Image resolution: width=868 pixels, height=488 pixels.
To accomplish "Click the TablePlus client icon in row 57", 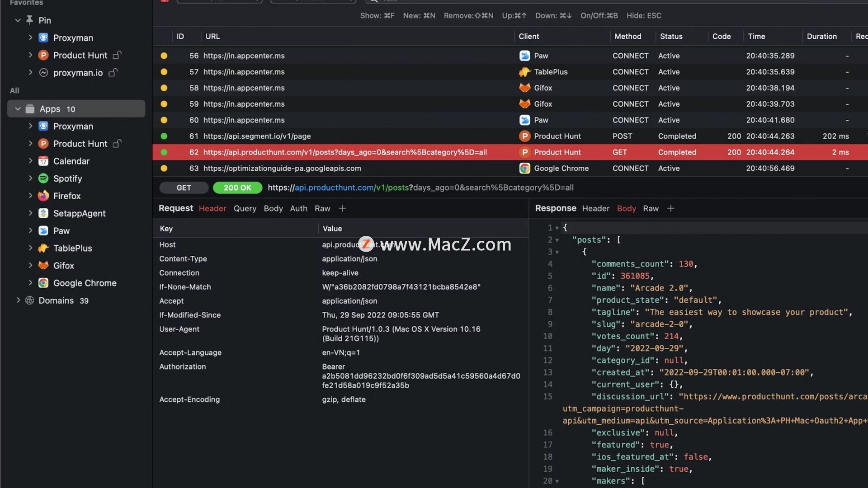I will (x=524, y=72).
